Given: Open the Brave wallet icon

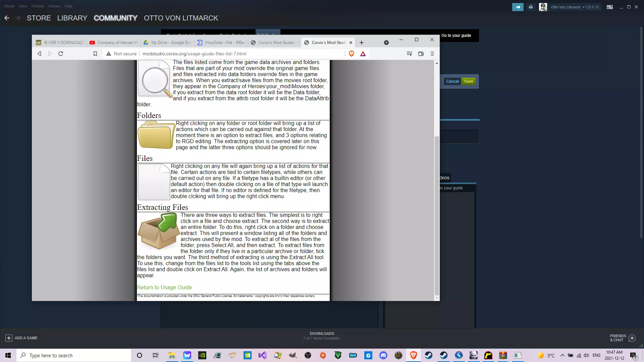Looking at the screenshot, I should [421, 54].
